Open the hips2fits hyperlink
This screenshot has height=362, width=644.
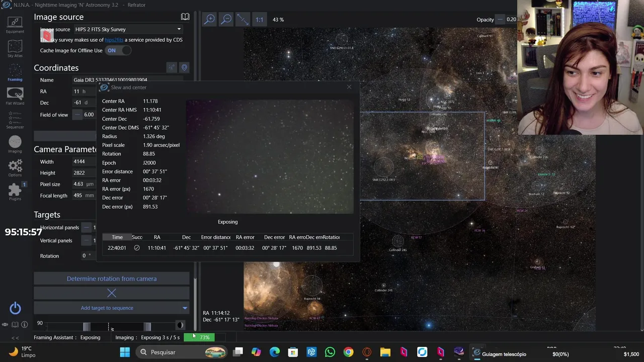114,40
